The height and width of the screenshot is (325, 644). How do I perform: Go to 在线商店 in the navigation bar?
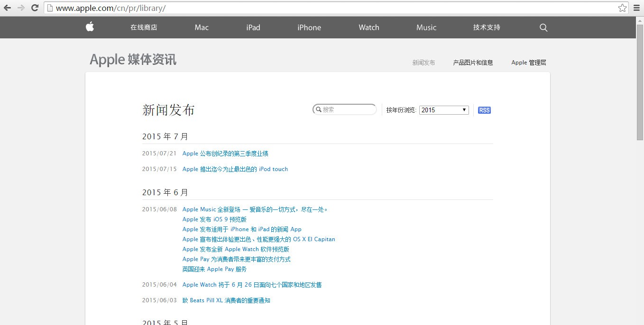tap(144, 27)
